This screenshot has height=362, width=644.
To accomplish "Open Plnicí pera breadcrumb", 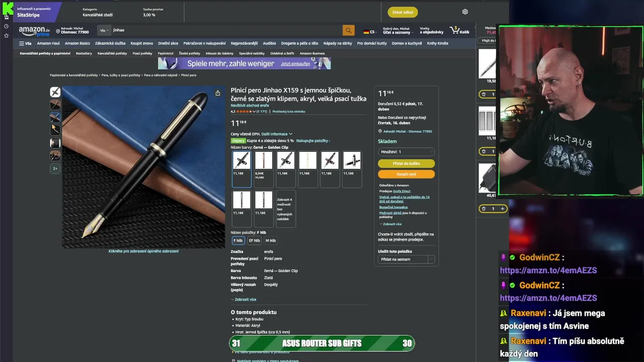I will click(189, 75).
